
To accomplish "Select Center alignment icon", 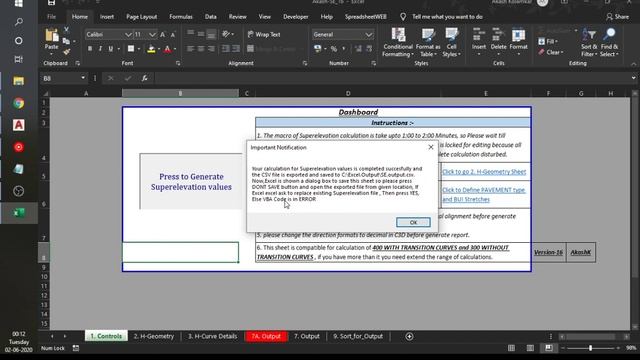I will 201,49.
